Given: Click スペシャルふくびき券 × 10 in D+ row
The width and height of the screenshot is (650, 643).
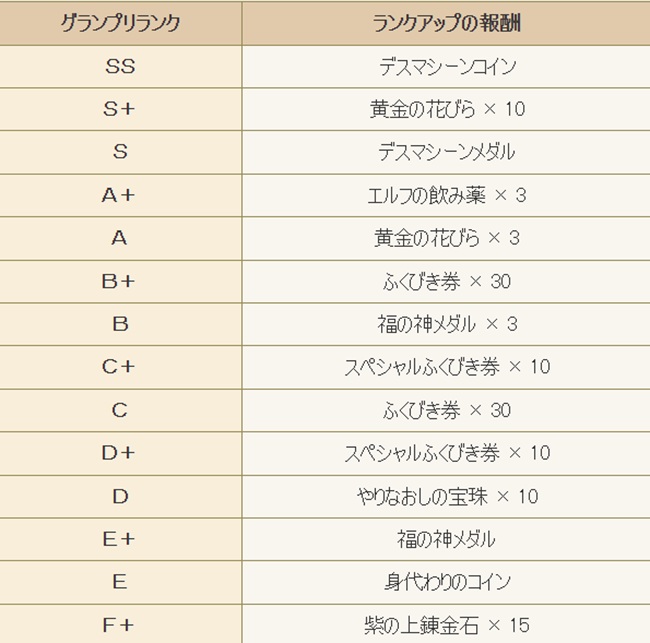Looking at the screenshot, I should click(x=447, y=453).
